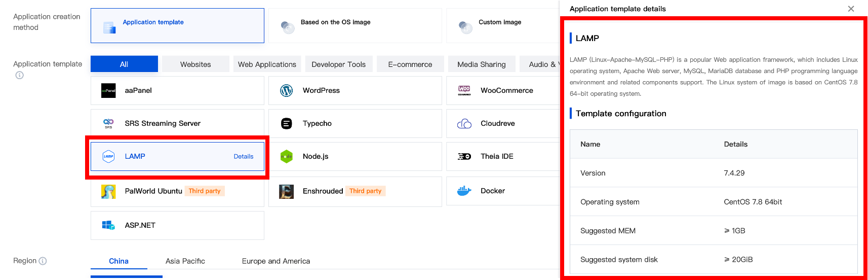Viewport: 868px width, 280px height.
Task: Select the Europe and America region tab
Action: click(276, 261)
